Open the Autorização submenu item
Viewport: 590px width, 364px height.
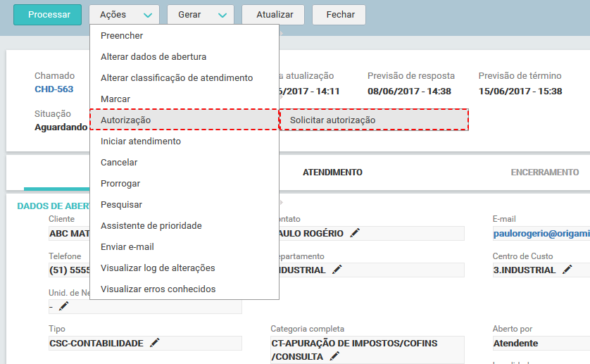click(184, 120)
